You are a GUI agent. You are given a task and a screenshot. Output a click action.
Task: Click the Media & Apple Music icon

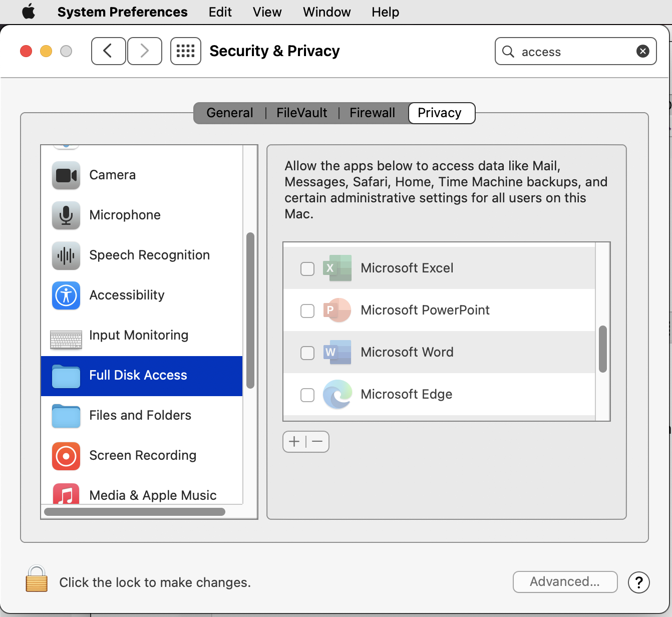click(x=66, y=494)
